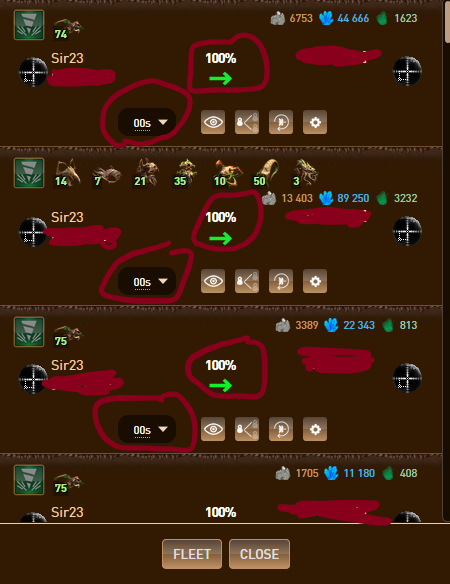
Task: Click the ship unit showing count 50
Action: click(265, 173)
